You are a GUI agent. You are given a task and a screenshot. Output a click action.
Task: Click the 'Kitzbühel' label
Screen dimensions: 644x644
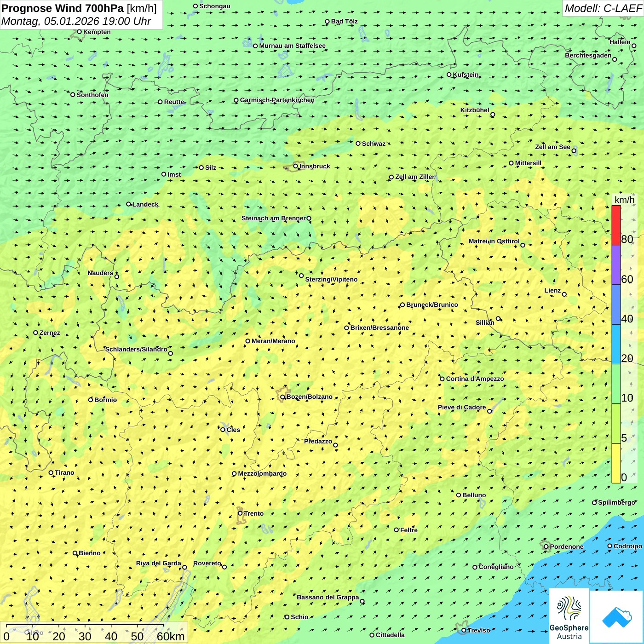[475, 110]
